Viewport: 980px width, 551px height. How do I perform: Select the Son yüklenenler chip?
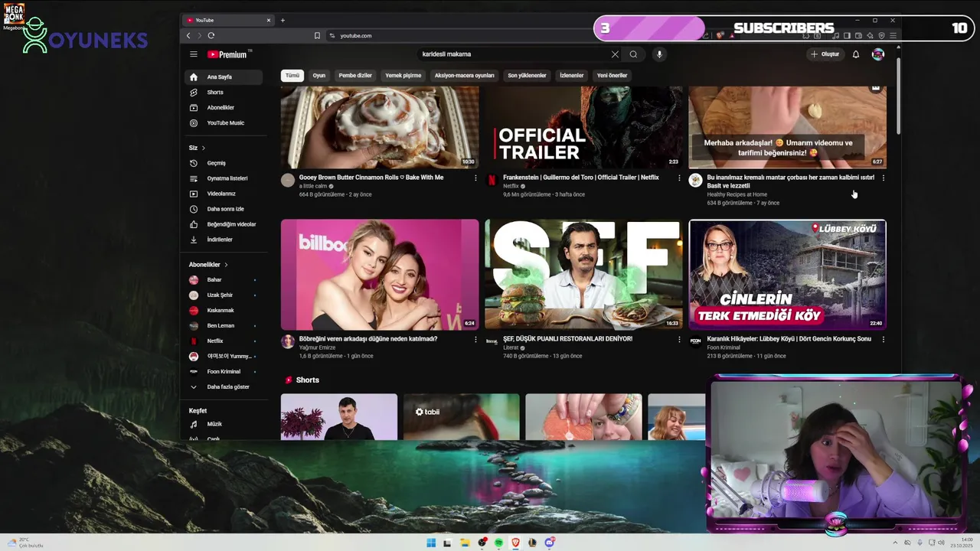527,76
